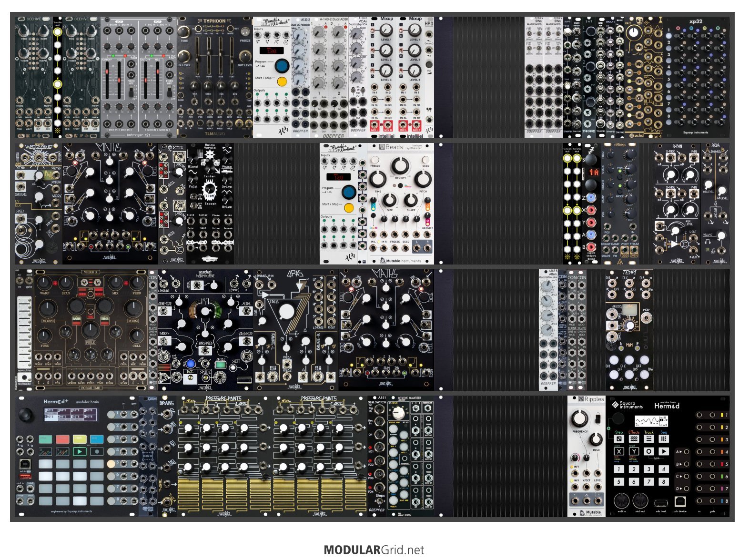Click pad 8 on the Hermod beside Ripples
This screenshot has width=749, height=560.
pos(664,482)
